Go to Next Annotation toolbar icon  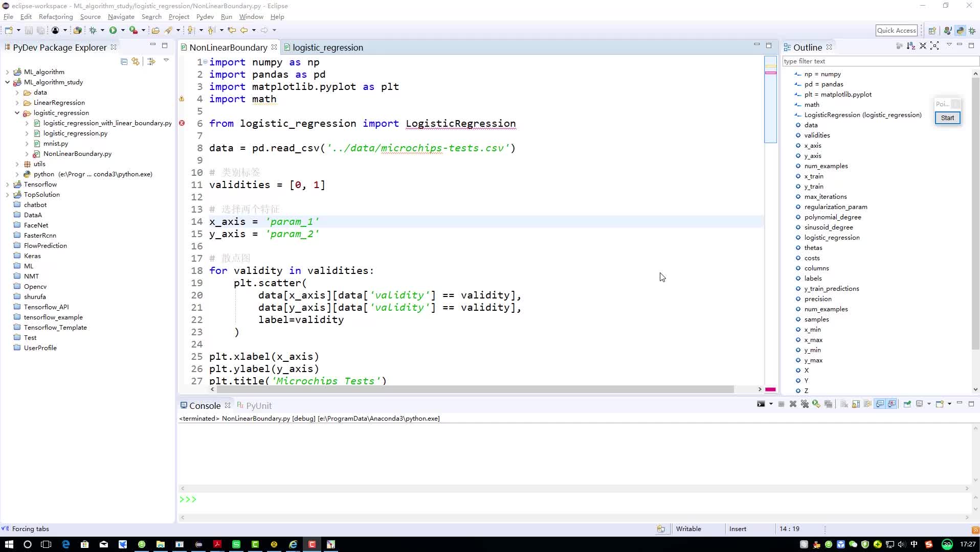(191, 30)
